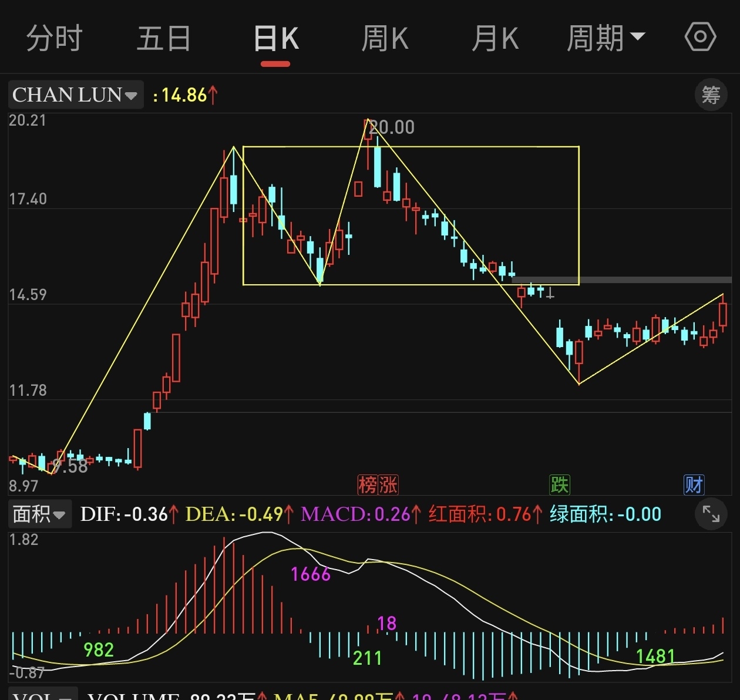Tap the 1.82 MACD axis label

click(x=23, y=540)
